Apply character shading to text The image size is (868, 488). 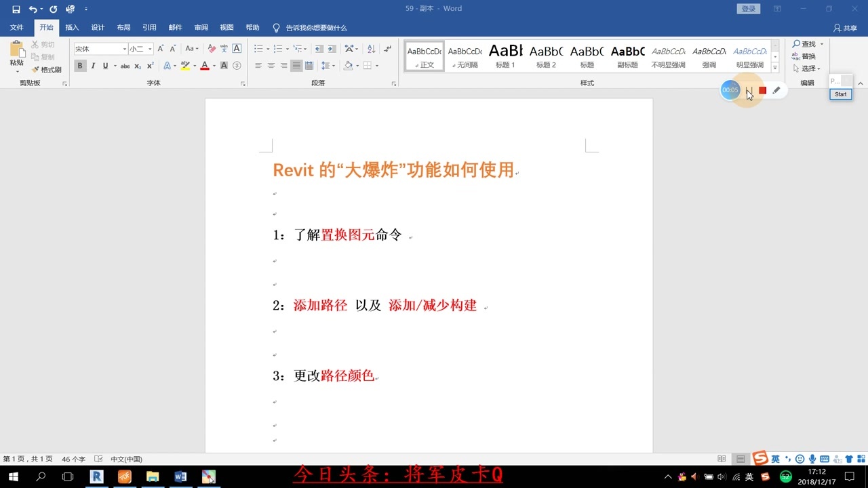tap(224, 66)
